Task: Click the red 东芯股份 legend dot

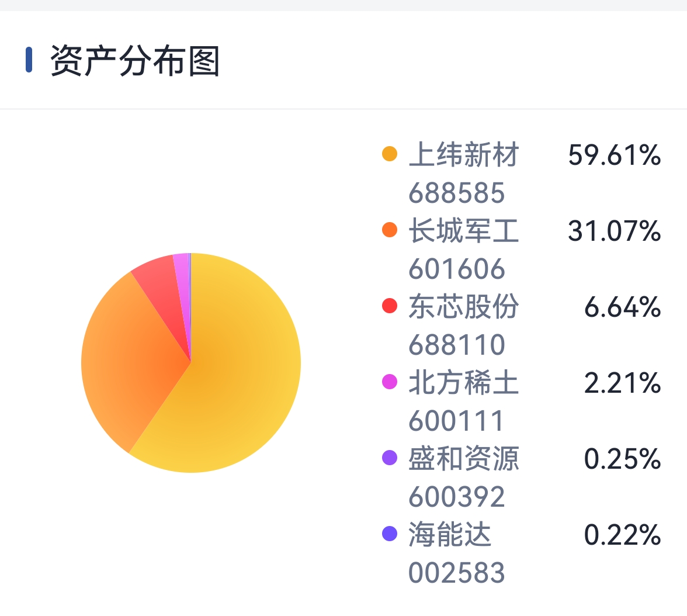Action: (x=390, y=306)
